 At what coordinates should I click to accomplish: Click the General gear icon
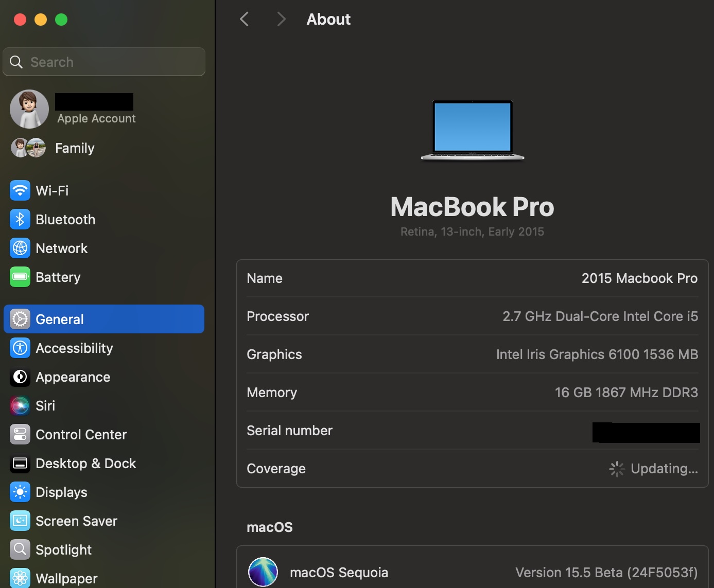[20, 319]
